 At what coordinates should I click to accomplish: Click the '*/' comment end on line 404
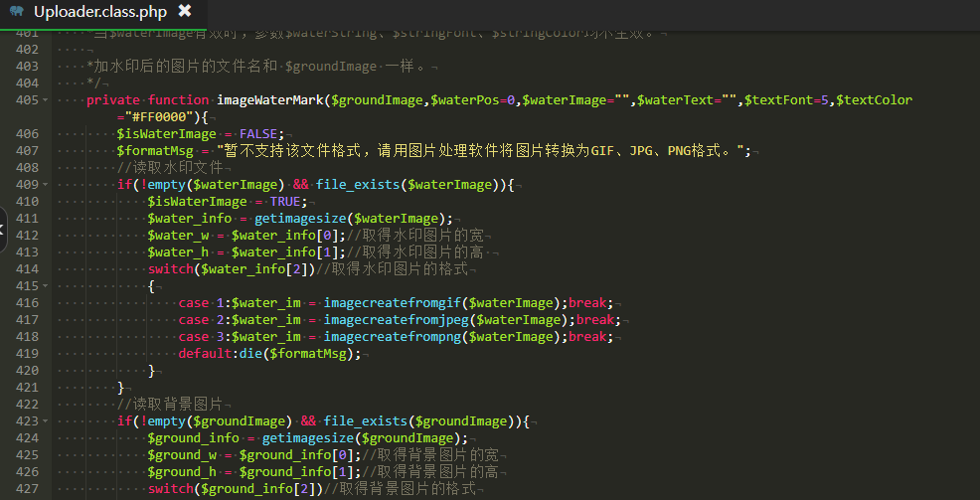93,83
